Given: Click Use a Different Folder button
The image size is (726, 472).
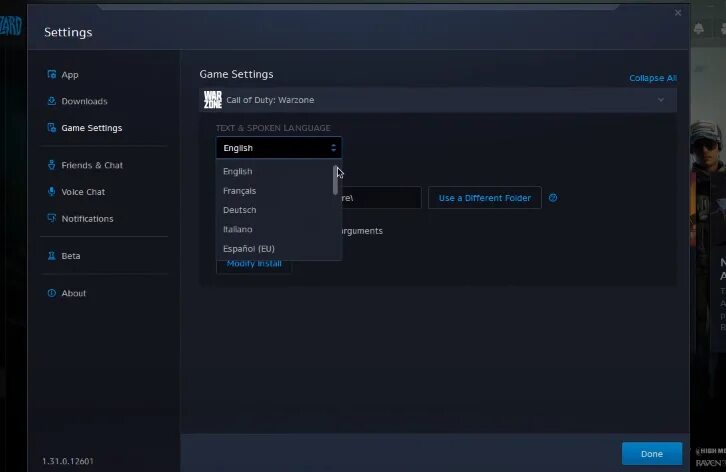Looking at the screenshot, I should tap(485, 198).
